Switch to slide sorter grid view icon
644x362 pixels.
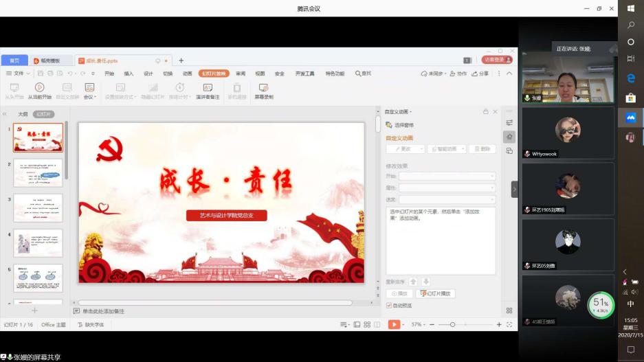367,324
